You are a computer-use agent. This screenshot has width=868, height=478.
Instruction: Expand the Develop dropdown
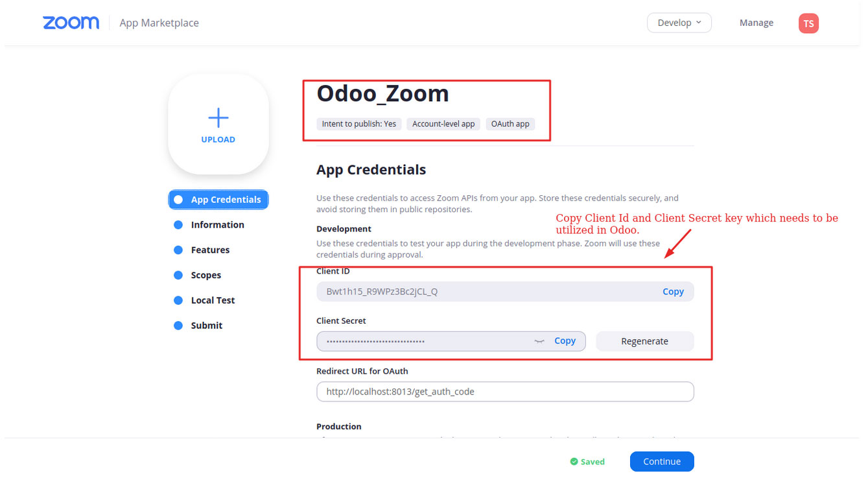(x=679, y=23)
